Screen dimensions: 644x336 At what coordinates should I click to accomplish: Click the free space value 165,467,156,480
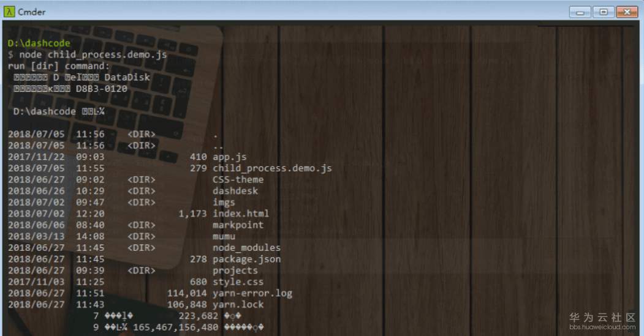tap(176, 327)
